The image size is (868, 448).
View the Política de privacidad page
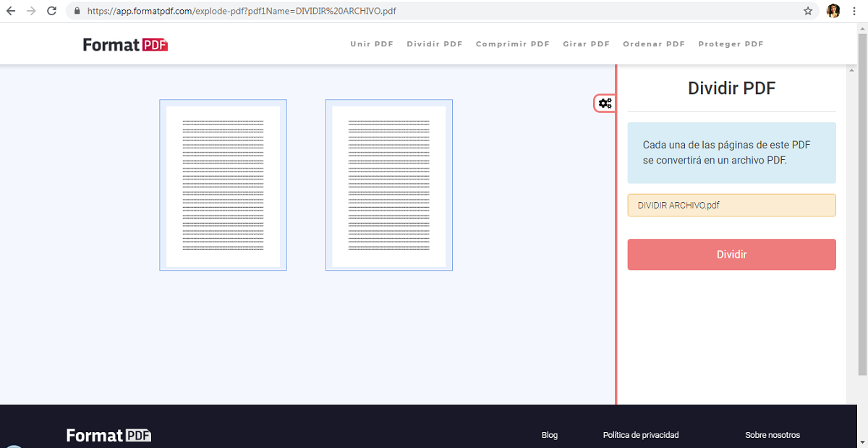pyautogui.click(x=641, y=435)
